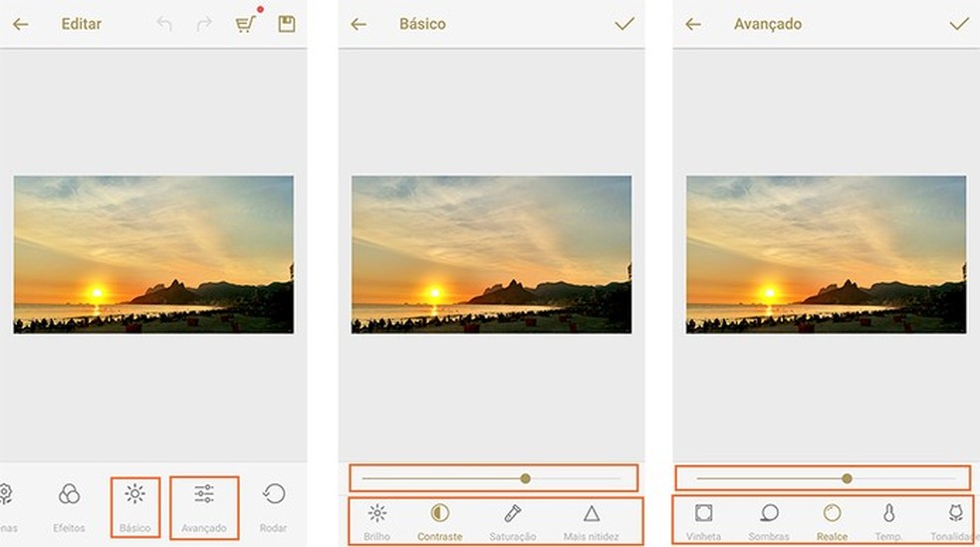This screenshot has width=980, height=547.
Task: Choose Mais nitidez sharpness triangle
Action: tap(592, 523)
